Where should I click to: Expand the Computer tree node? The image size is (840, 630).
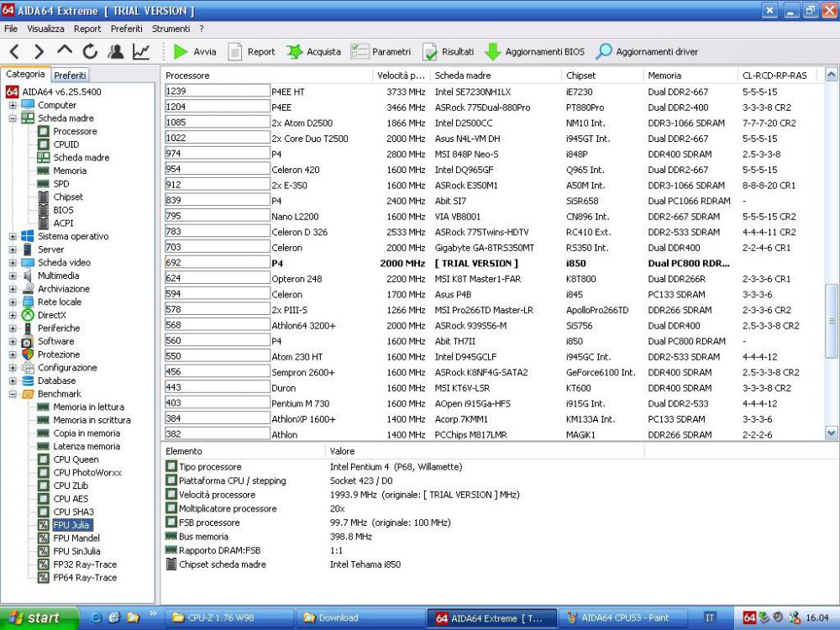pyautogui.click(x=13, y=106)
